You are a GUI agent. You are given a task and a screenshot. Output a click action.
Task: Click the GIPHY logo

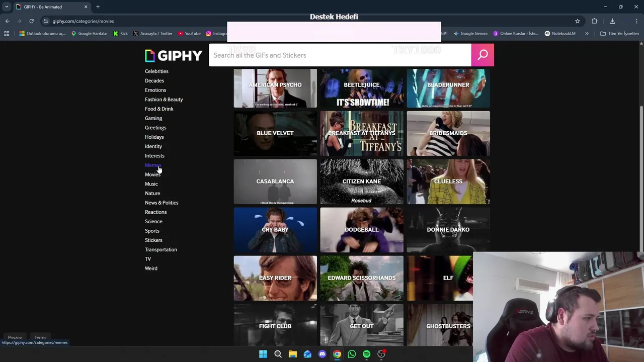(x=174, y=55)
